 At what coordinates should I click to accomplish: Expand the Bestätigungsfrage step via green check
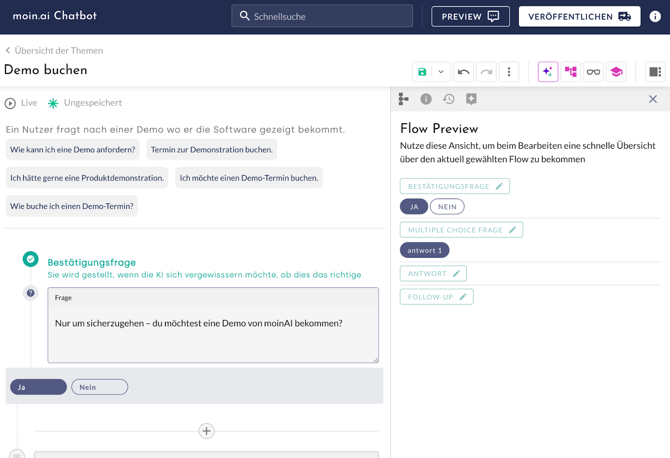(x=31, y=259)
